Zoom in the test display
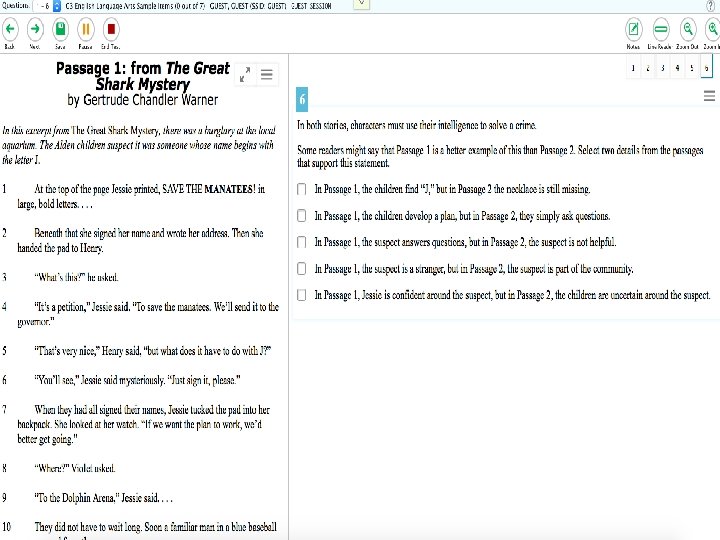This screenshot has width=720, height=540. point(712,29)
